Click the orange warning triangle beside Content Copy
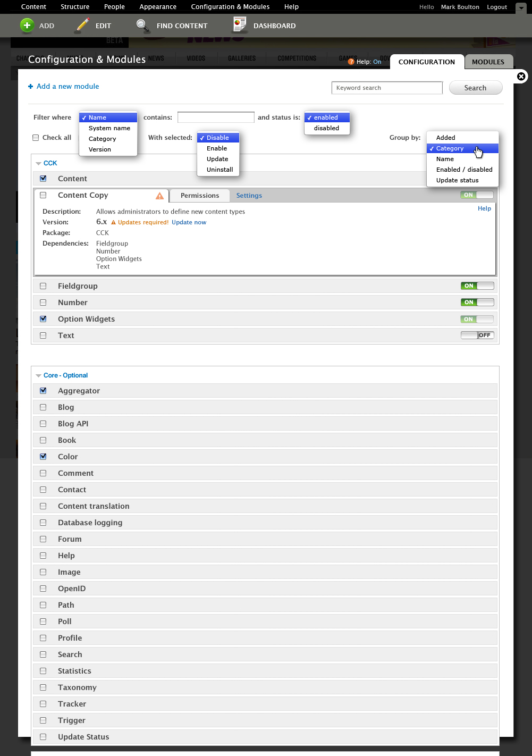This screenshot has width=532, height=756. click(159, 196)
